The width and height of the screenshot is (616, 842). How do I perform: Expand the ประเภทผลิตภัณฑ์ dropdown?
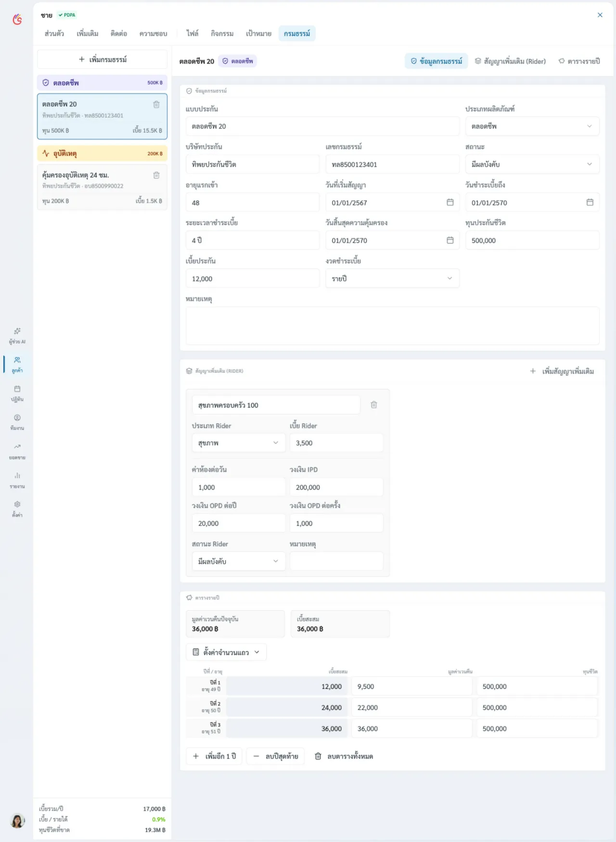point(532,126)
